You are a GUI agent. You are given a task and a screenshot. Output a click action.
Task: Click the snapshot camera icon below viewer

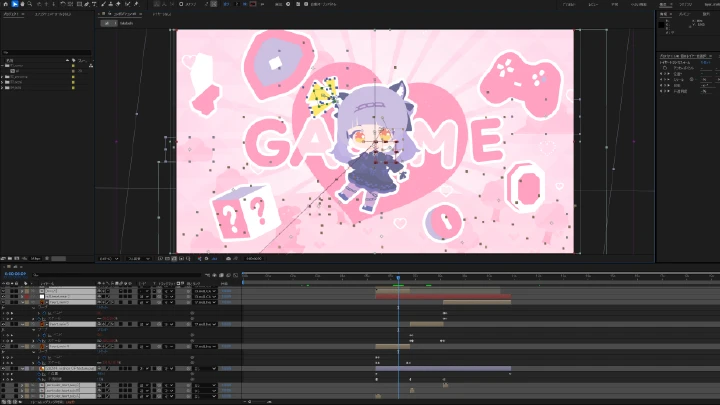228,259
